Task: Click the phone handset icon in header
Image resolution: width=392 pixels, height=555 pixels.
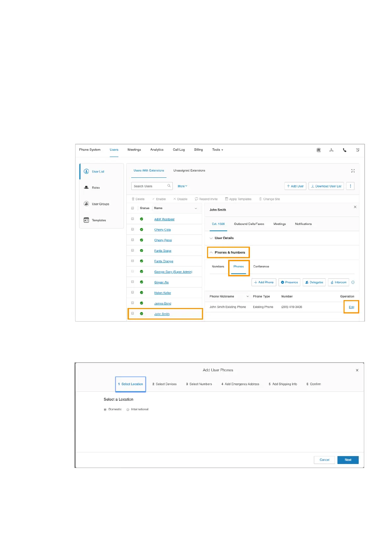Action: tap(345, 150)
